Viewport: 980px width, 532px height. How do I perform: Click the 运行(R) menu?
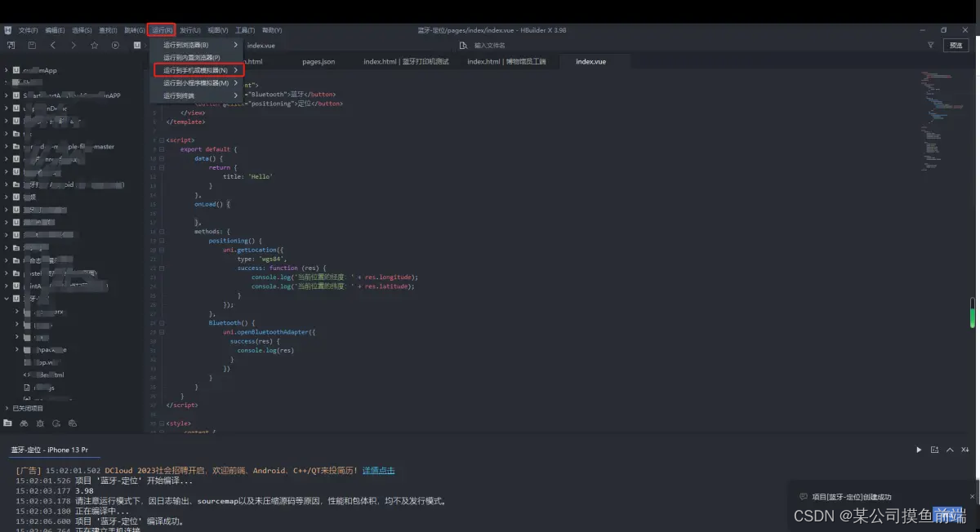(162, 30)
